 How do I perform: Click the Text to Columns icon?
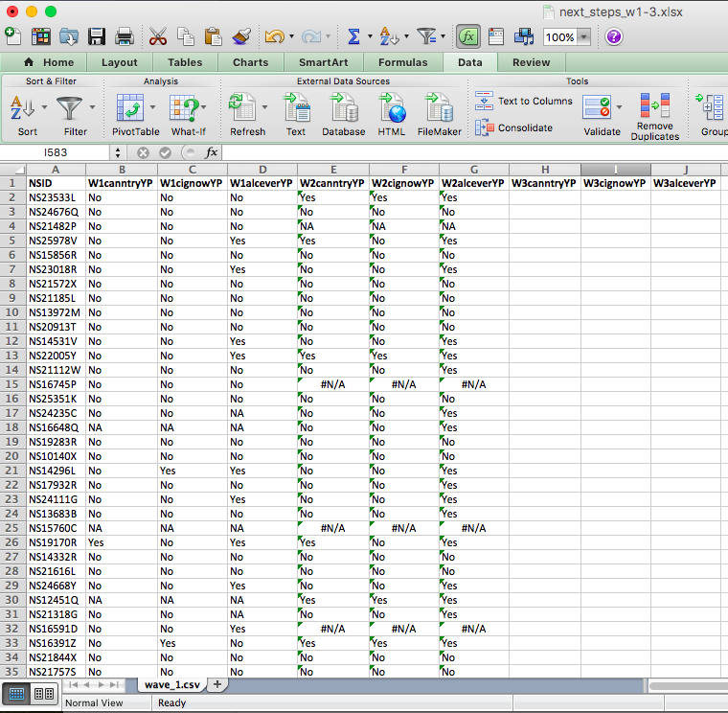point(486,101)
